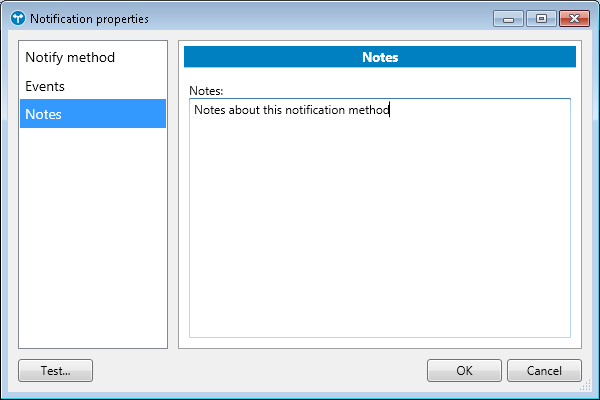The height and width of the screenshot is (400, 600).
Task: Click the application icon in the title bar
Action: (17, 19)
